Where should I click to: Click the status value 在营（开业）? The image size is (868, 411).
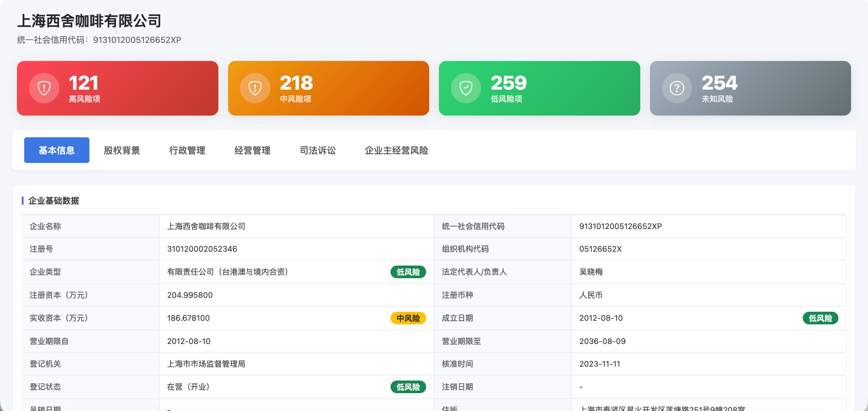pyautogui.click(x=189, y=387)
